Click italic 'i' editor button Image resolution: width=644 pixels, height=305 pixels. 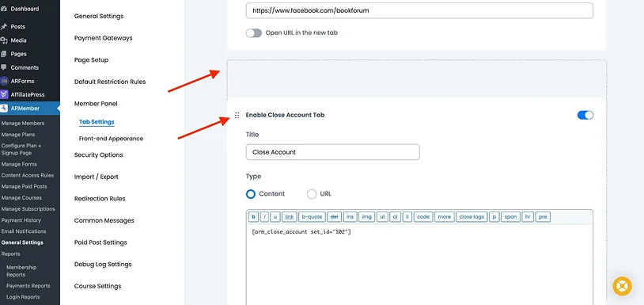pyautogui.click(x=264, y=216)
